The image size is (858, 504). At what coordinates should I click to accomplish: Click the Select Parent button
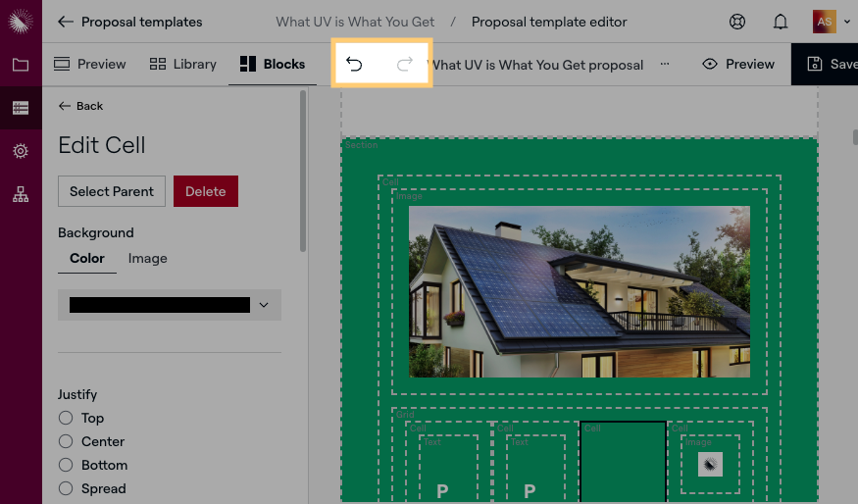coord(112,191)
